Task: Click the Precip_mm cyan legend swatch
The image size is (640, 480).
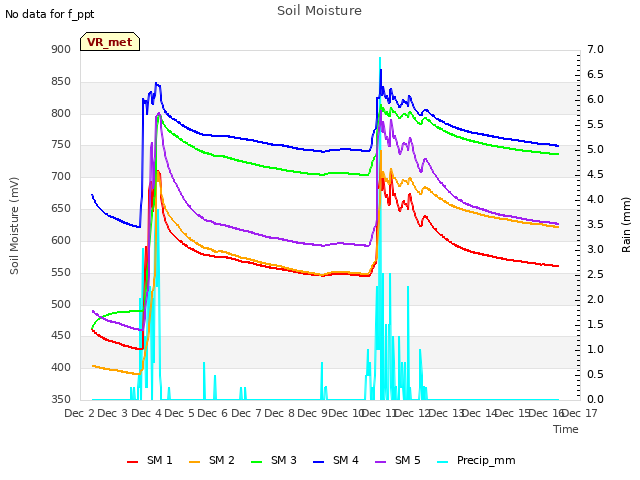Action: click(x=442, y=462)
